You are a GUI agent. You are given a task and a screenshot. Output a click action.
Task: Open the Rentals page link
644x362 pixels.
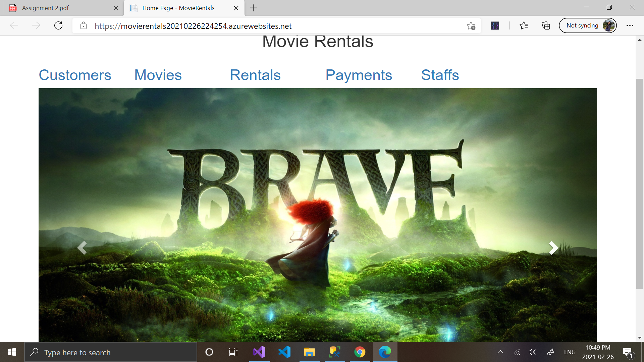pyautogui.click(x=255, y=75)
